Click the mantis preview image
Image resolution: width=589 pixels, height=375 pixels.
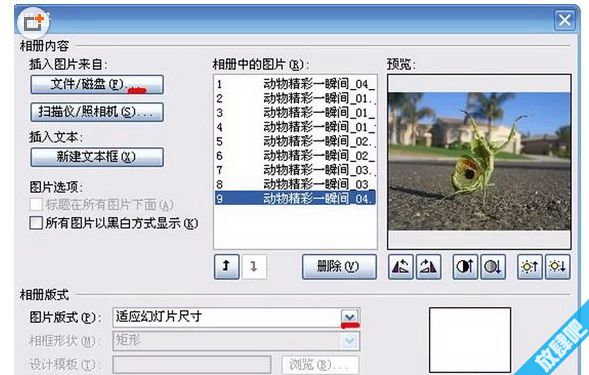tap(479, 161)
